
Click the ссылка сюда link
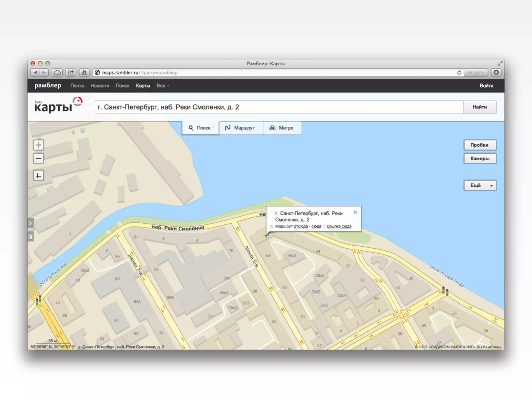tap(339, 227)
